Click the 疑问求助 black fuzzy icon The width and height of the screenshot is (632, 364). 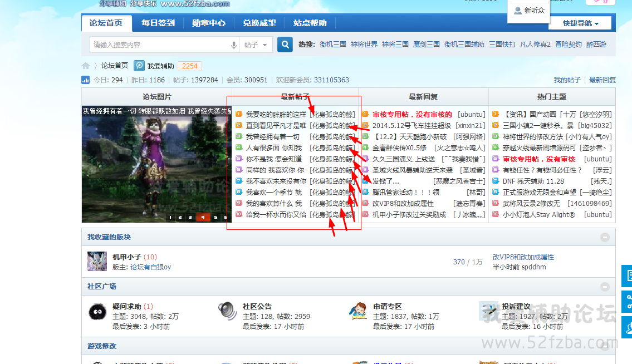pos(97,312)
